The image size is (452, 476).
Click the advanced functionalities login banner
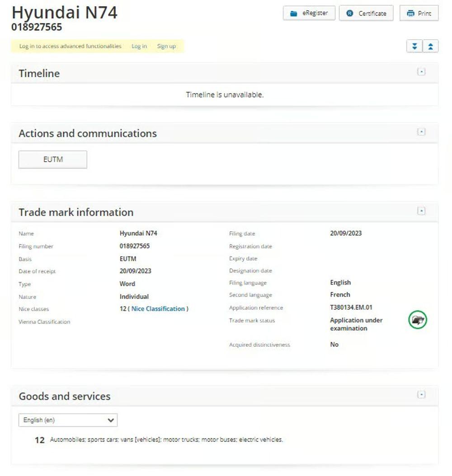70,46
